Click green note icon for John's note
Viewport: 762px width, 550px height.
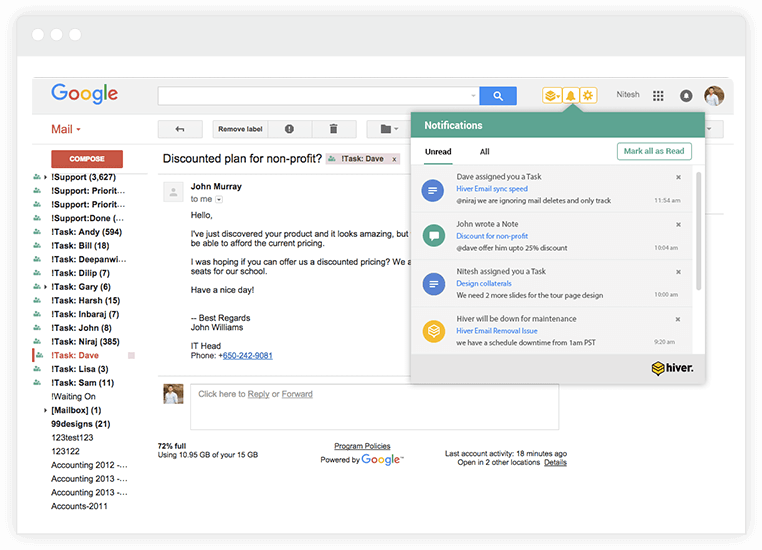pos(434,236)
